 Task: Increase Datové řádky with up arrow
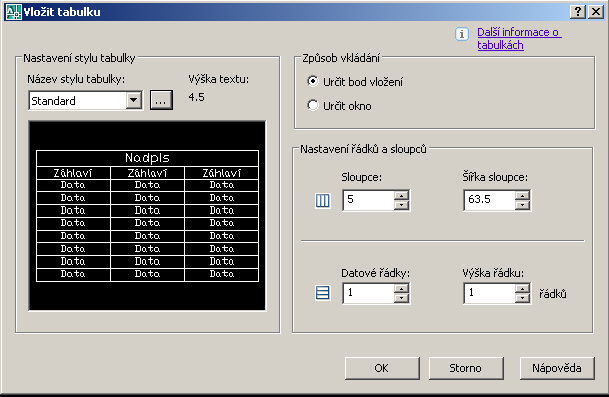coord(402,288)
